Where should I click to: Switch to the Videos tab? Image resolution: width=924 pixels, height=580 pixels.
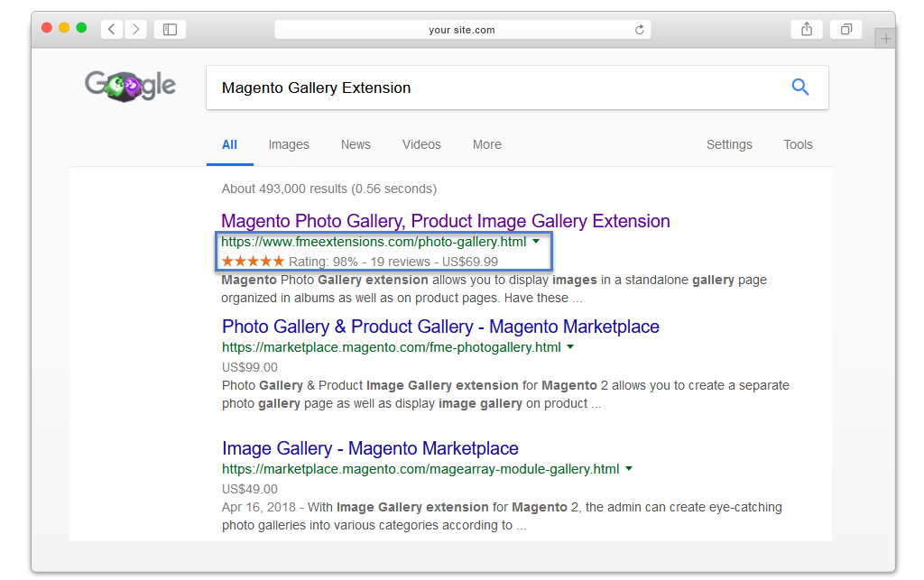[421, 145]
